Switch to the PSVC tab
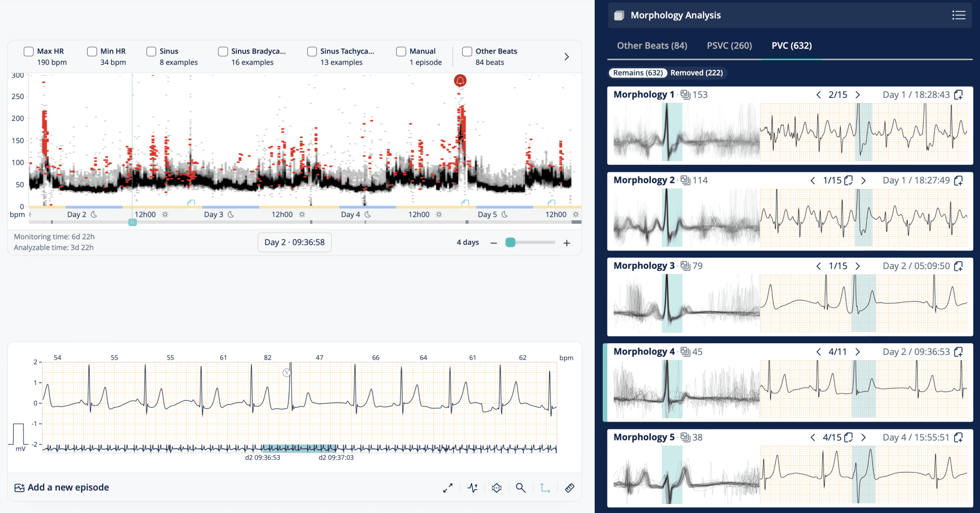980x513 pixels. [729, 45]
